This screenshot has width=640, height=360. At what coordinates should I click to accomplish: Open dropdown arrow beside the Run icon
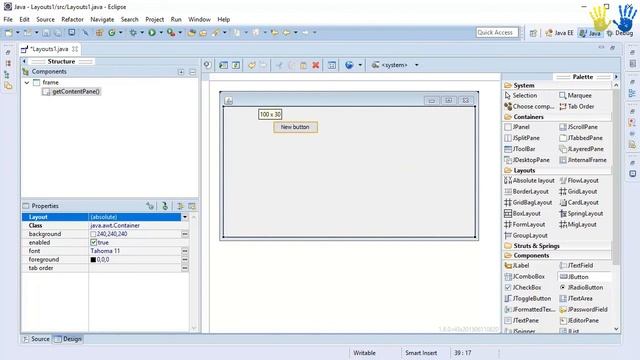(161, 32)
